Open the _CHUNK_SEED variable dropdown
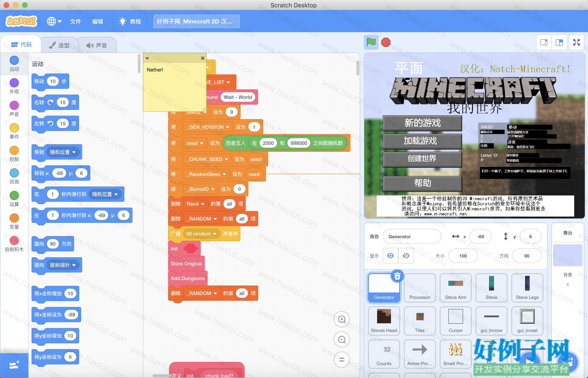The height and width of the screenshot is (378, 588). pos(207,159)
